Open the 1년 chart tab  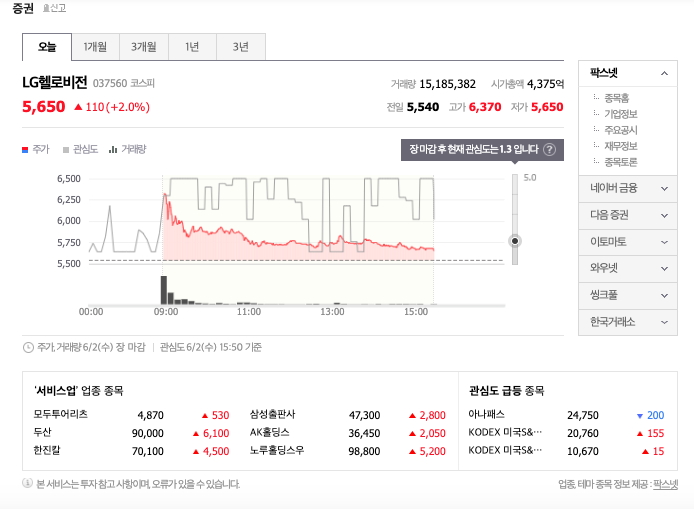[x=192, y=46]
